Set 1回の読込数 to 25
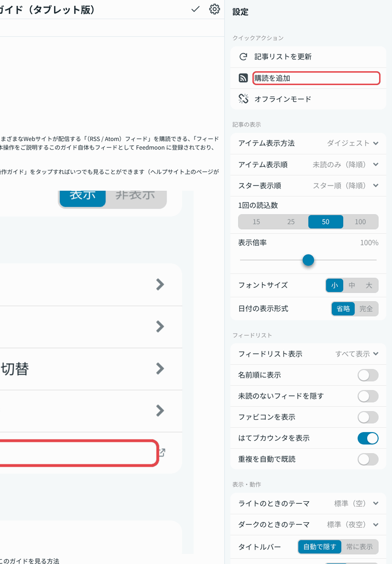 click(291, 222)
